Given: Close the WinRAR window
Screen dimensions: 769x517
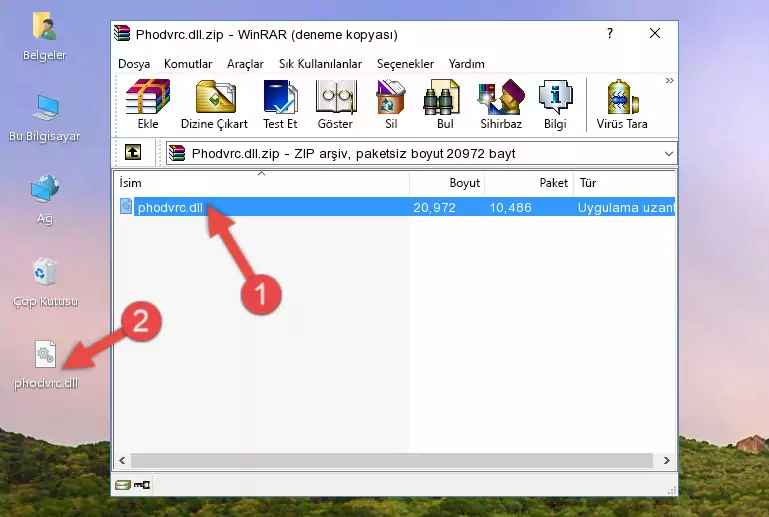Looking at the screenshot, I should click(x=655, y=33).
